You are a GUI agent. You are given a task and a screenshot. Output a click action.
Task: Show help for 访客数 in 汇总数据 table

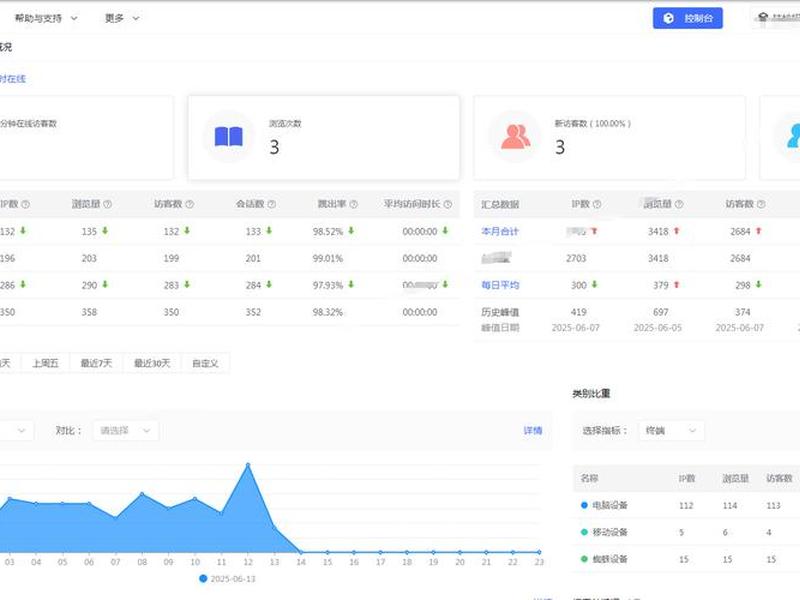[x=761, y=204]
